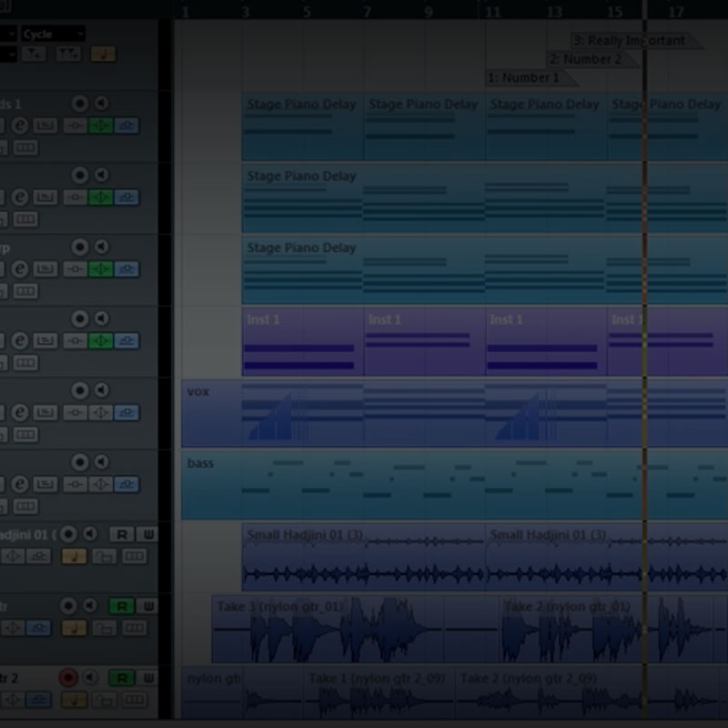Image resolution: width=728 pixels, height=728 pixels.
Task: Enable record on the bass track
Action: click(x=80, y=462)
